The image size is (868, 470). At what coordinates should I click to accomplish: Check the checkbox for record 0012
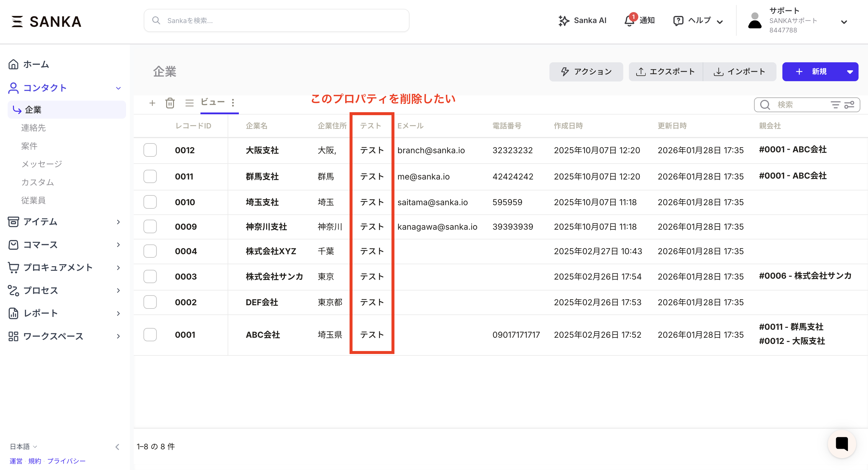(150, 150)
